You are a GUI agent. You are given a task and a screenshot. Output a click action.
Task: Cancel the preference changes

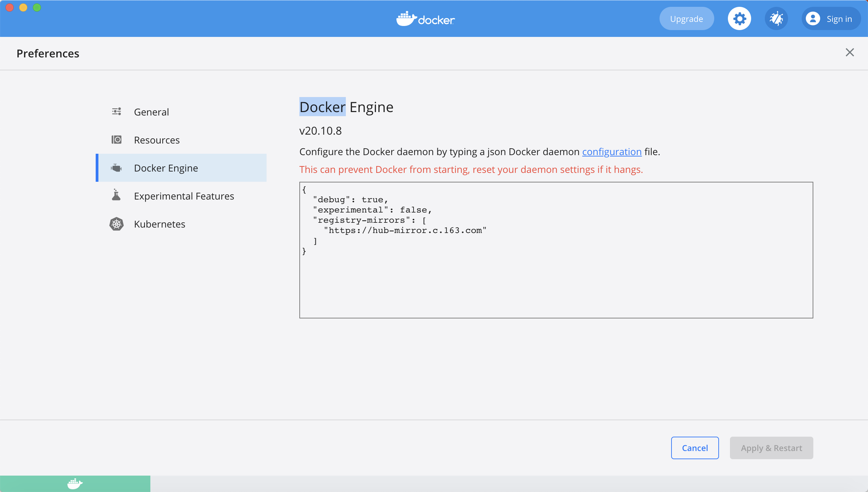coord(695,448)
